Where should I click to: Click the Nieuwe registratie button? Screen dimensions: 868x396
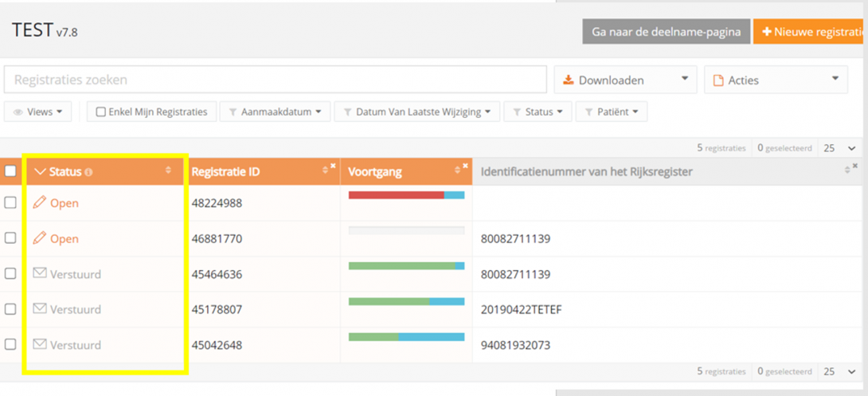click(x=811, y=33)
